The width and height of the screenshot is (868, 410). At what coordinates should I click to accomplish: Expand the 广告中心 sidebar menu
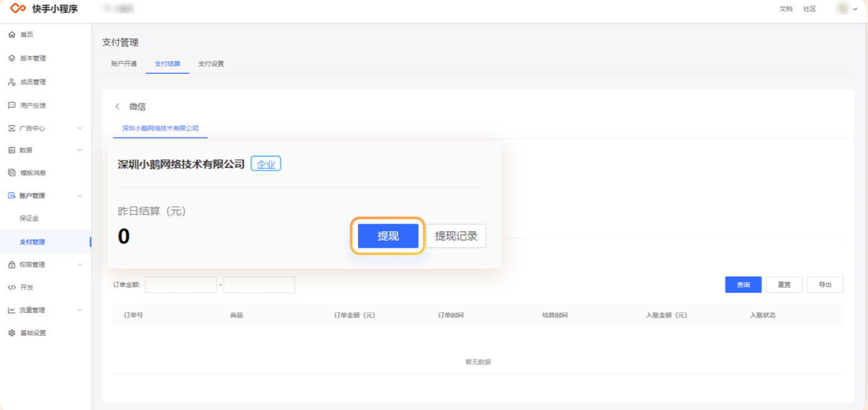tap(80, 128)
